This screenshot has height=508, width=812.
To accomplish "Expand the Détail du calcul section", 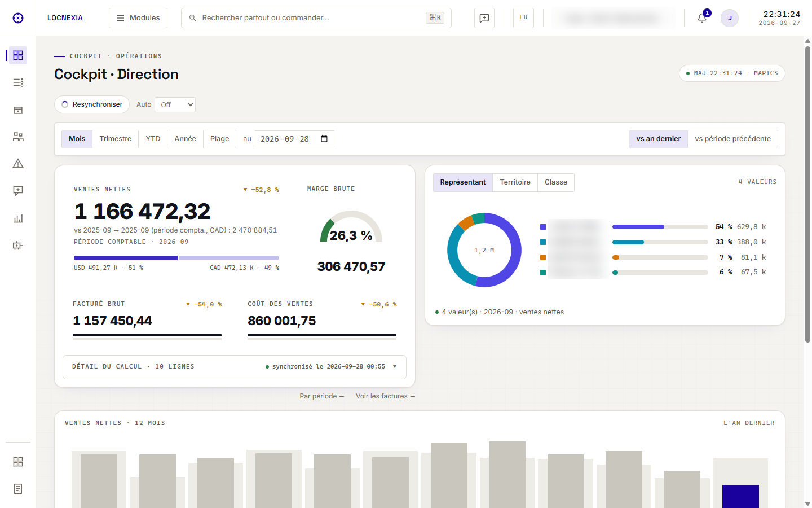I will (235, 367).
